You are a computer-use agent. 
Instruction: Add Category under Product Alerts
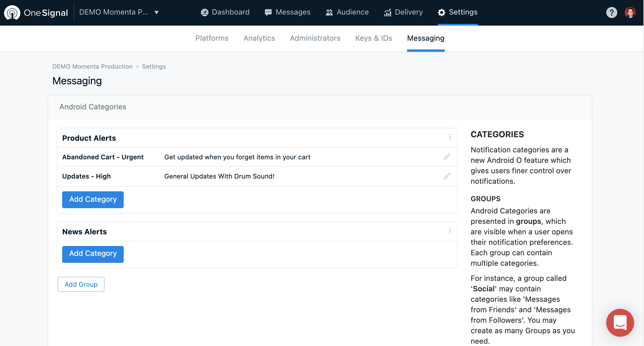[x=93, y=199]
